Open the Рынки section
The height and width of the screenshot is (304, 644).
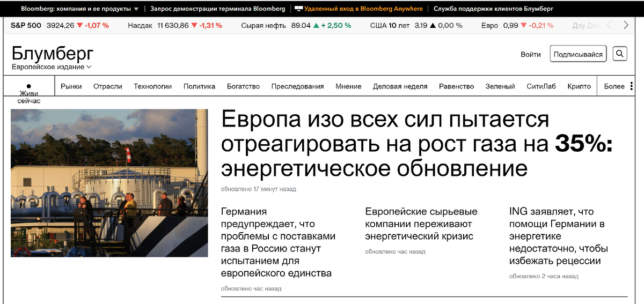(71, 86)
